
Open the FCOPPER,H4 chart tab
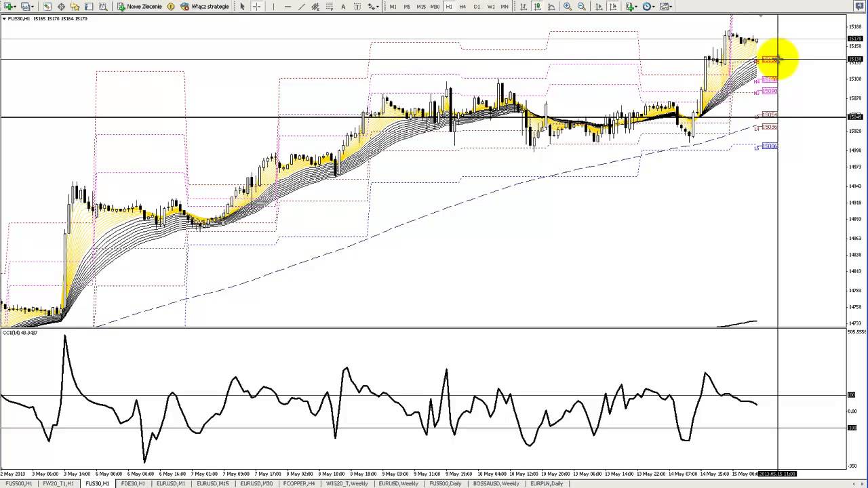tap(299, 483)
